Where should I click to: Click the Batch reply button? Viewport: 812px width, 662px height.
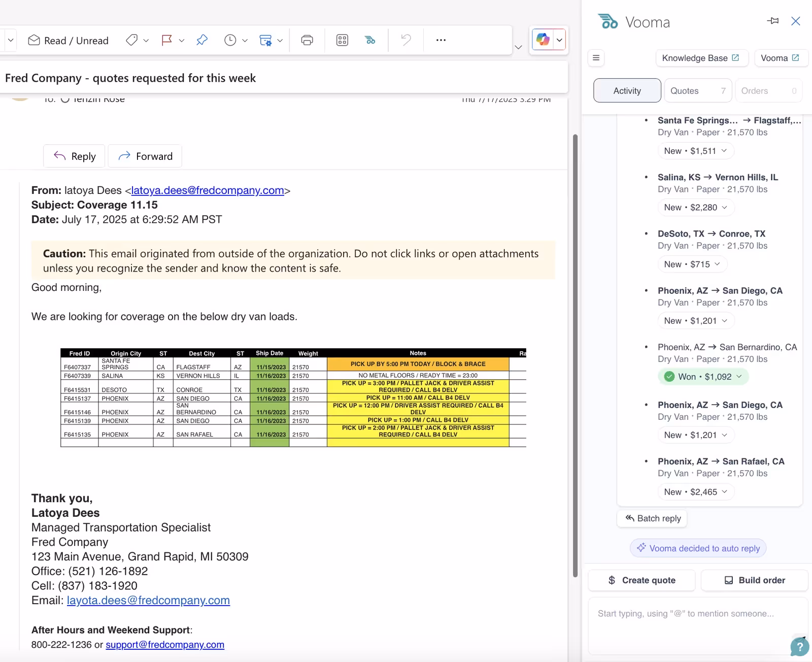653,518
